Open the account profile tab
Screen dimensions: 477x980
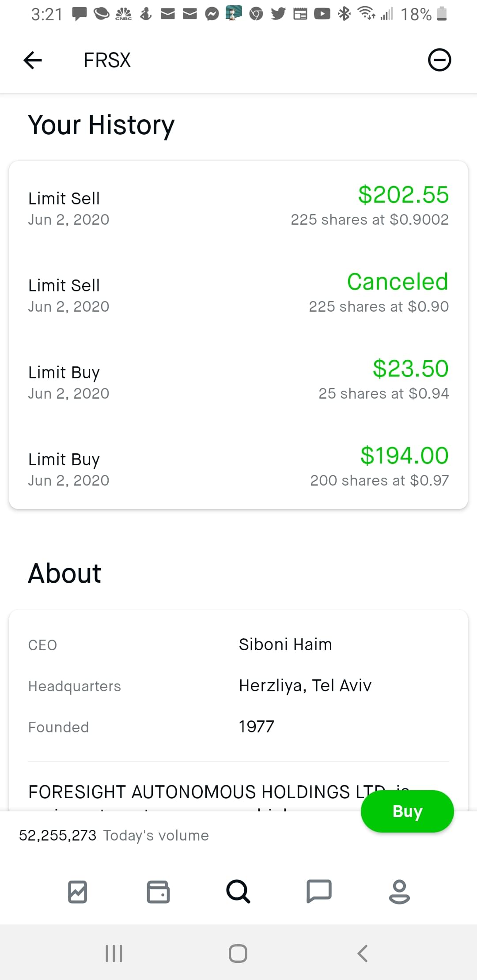399,892
